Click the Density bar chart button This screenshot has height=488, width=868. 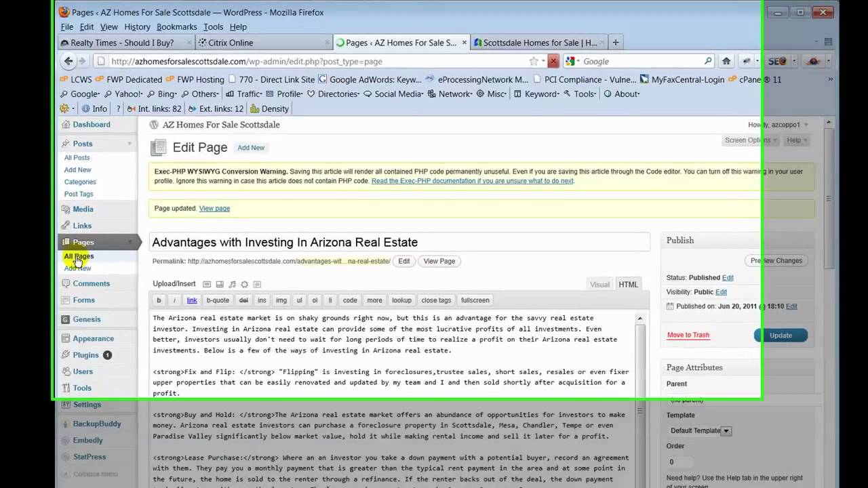click(x=269, y=108)
